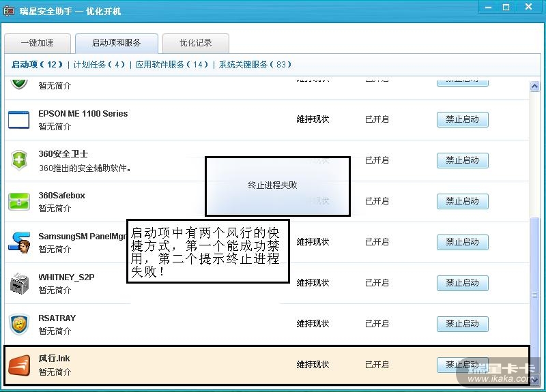546x392 pixels.
Task: Click the Rising app icon in title bar
Action: click(9, 11)
